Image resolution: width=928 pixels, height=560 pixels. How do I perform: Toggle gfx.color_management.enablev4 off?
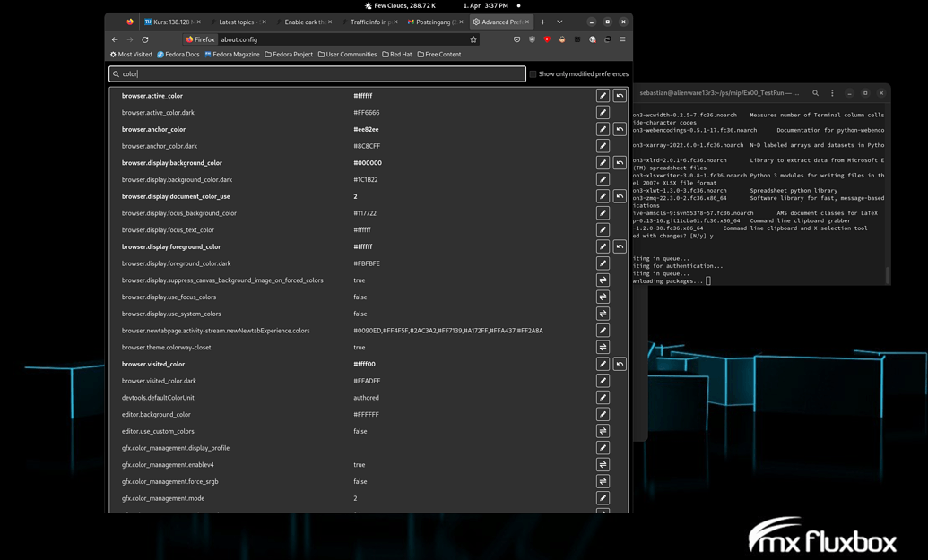(603, 464)
